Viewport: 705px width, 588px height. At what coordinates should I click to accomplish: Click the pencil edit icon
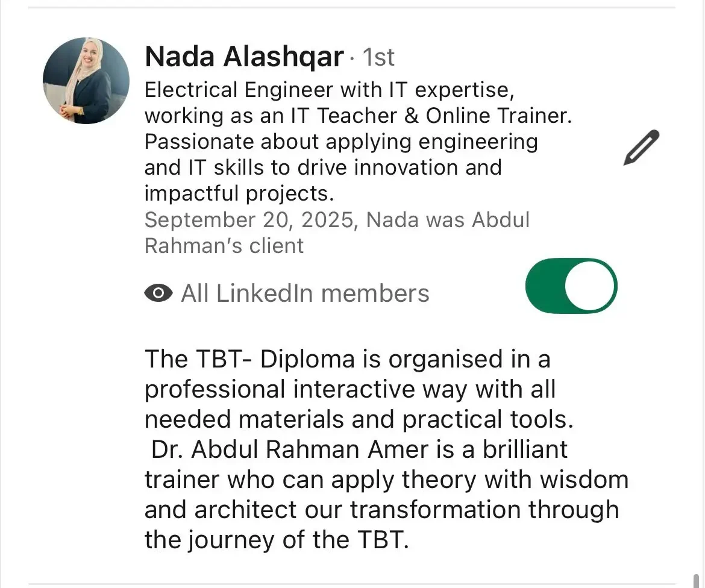(641, 147)
